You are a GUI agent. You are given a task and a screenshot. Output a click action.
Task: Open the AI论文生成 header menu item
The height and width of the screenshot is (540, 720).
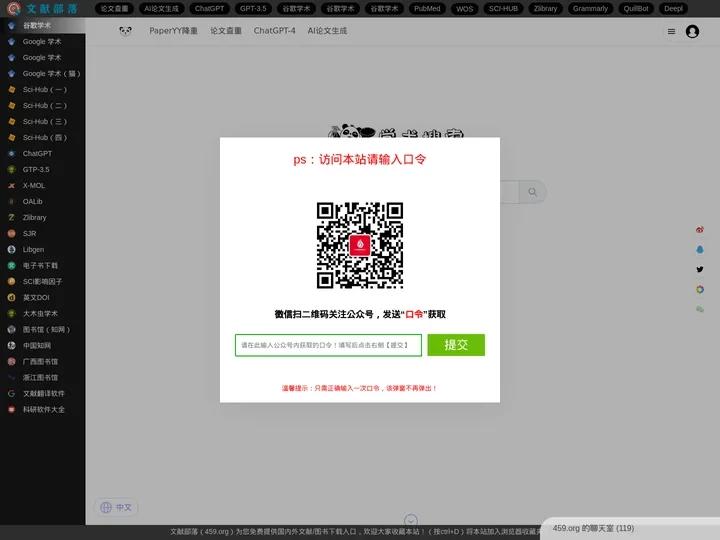point(327,31)
